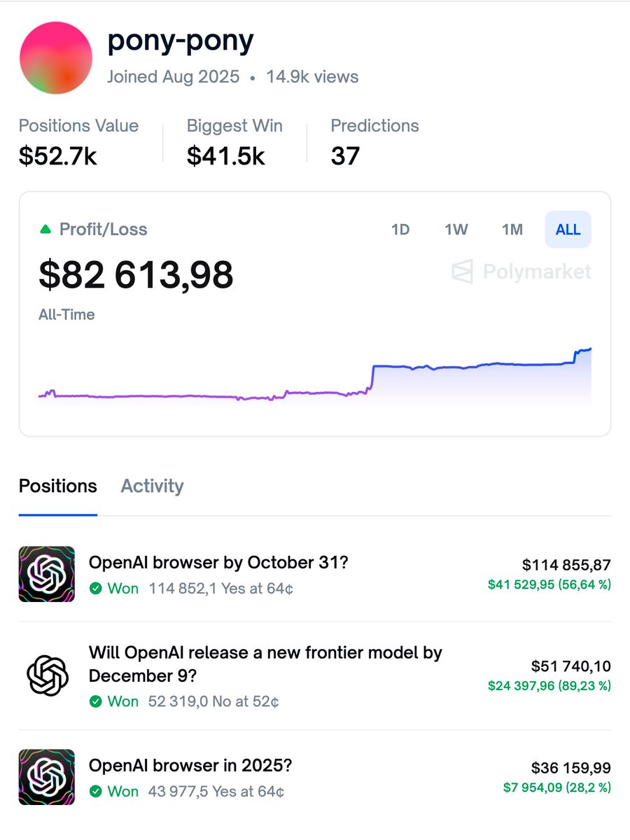The width and height of the screenshot is (630, 840).
Task: Select the ALL time range
Action: (x=568, y=230)
